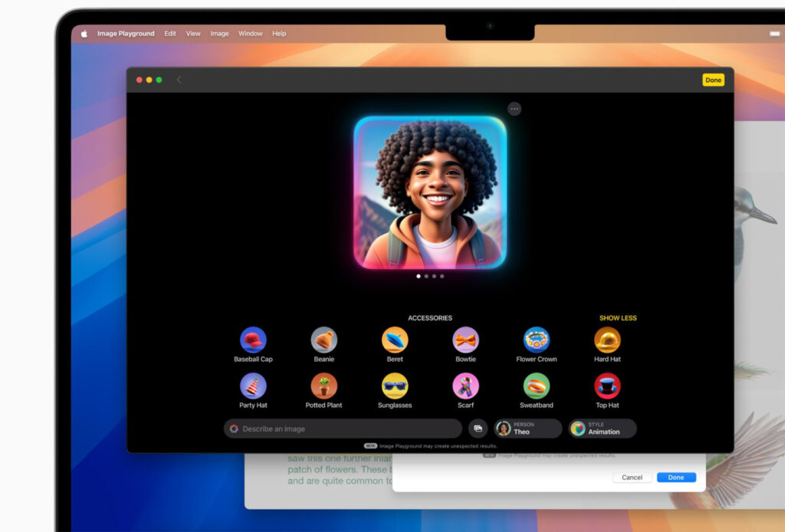Add the Flower Crown accessory
This screenshot has height=532, width=785.
point(536,340)
